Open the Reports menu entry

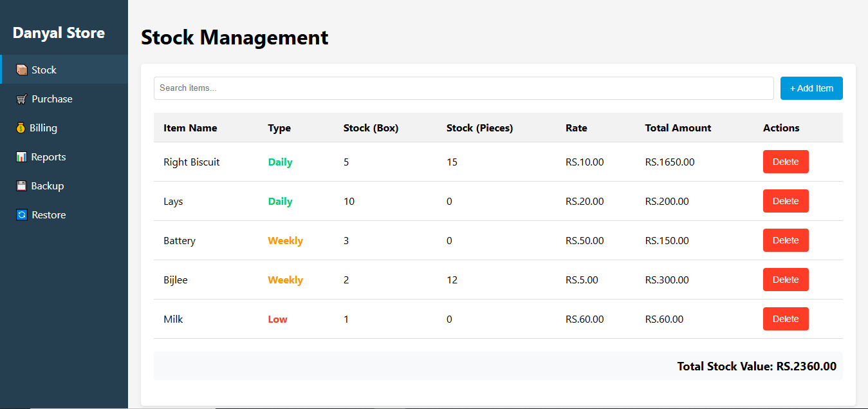click(49, 157)
